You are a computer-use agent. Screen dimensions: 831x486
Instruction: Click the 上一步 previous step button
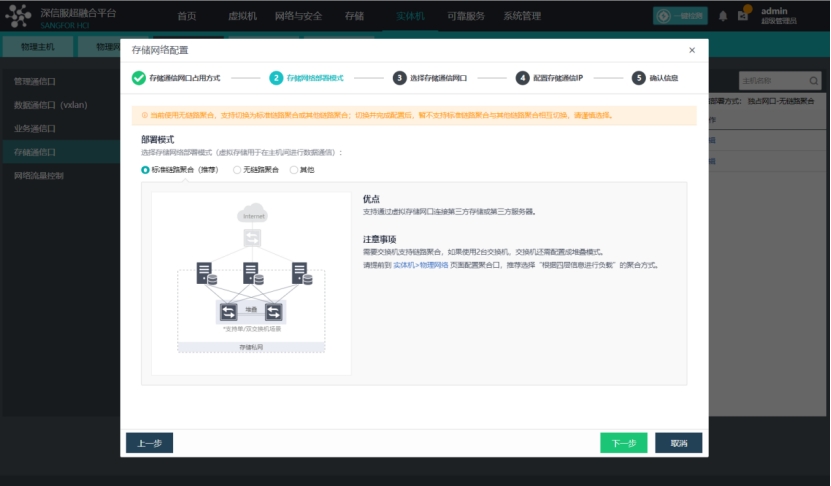[149, 443]
